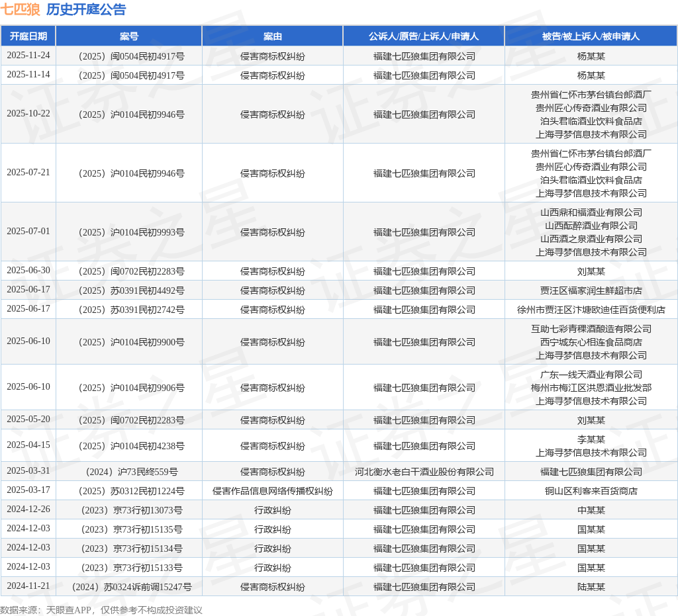Click the 历史开庭公告 heading

pos(86,9)
